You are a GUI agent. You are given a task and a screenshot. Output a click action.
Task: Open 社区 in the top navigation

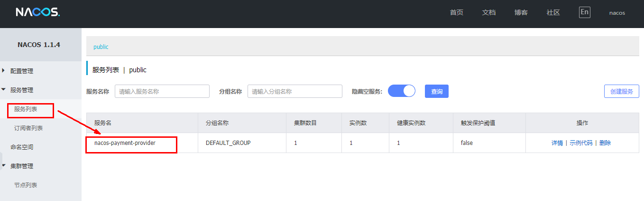(553, 13)
